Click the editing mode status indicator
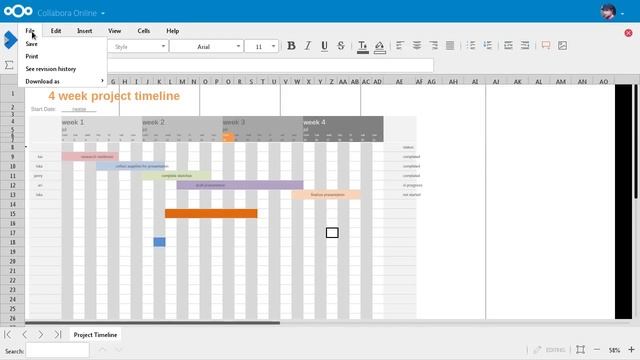640x360 pixels. [549, 350]
